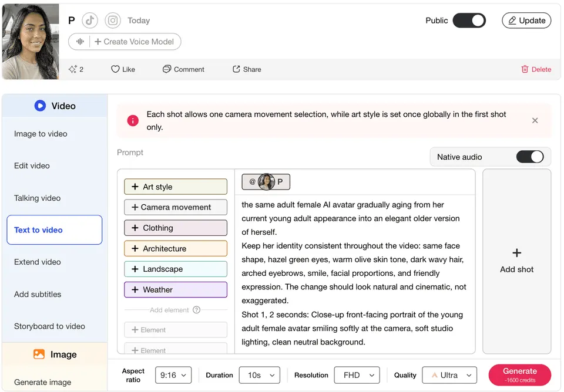
Task: Expand the Architecture options
Action: (176, 248)
